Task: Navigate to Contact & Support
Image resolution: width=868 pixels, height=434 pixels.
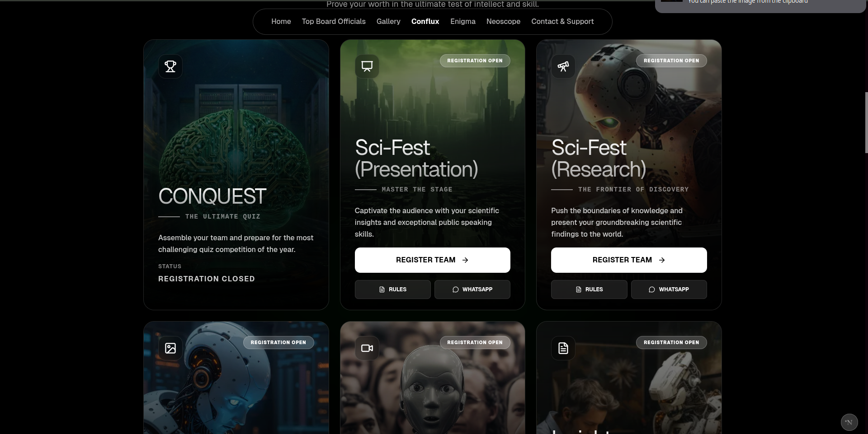Action: (x=562, y=21)
